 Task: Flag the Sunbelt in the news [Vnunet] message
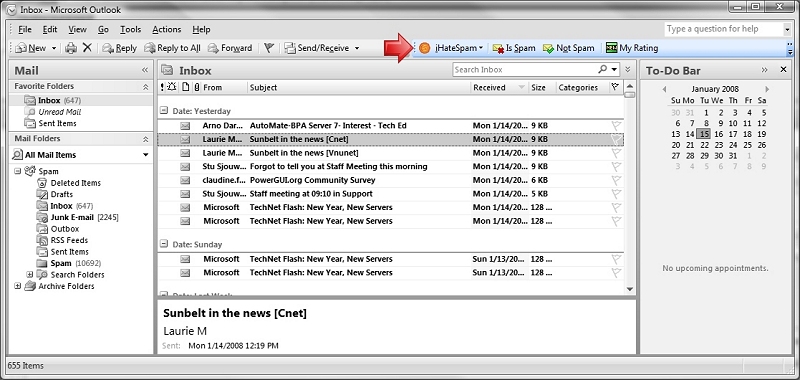tap(616, 153)
